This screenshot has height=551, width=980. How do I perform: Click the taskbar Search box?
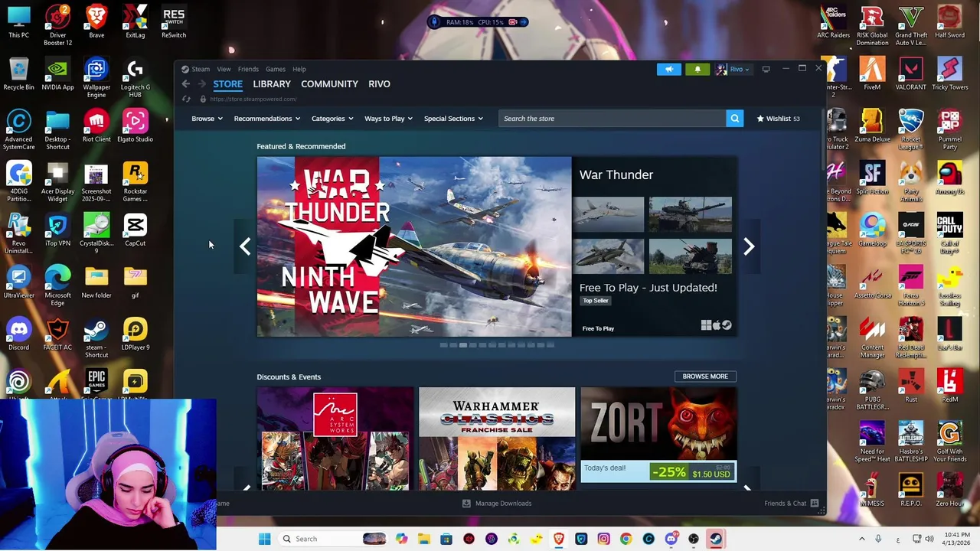coord(332,539)
